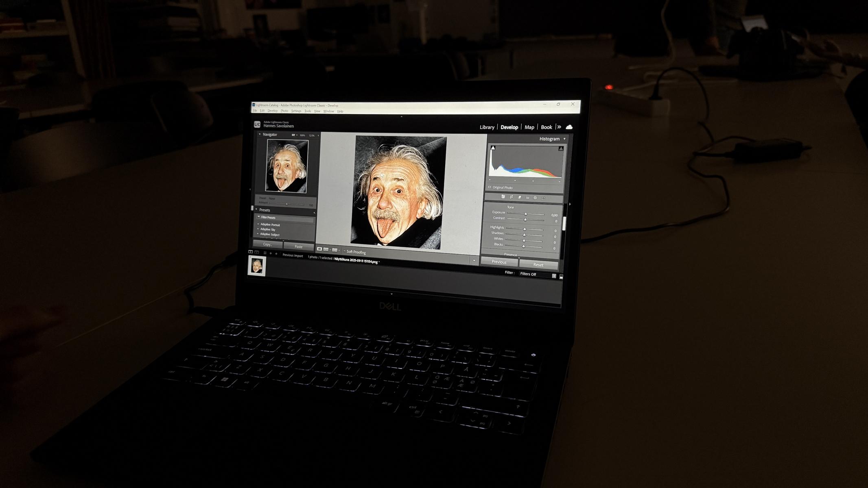Viewport: 868px width, 488px height.
Task: Click the cloud sync status icon
Action: click(x=569, y=127)
